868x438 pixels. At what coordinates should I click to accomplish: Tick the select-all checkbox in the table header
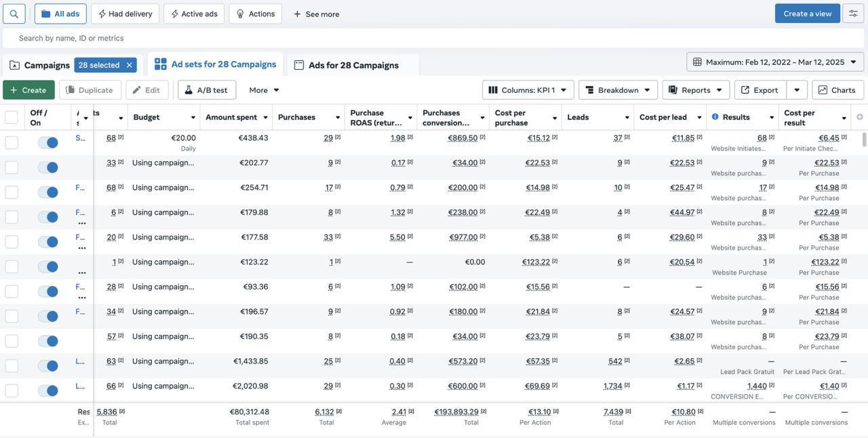[12, 117]
